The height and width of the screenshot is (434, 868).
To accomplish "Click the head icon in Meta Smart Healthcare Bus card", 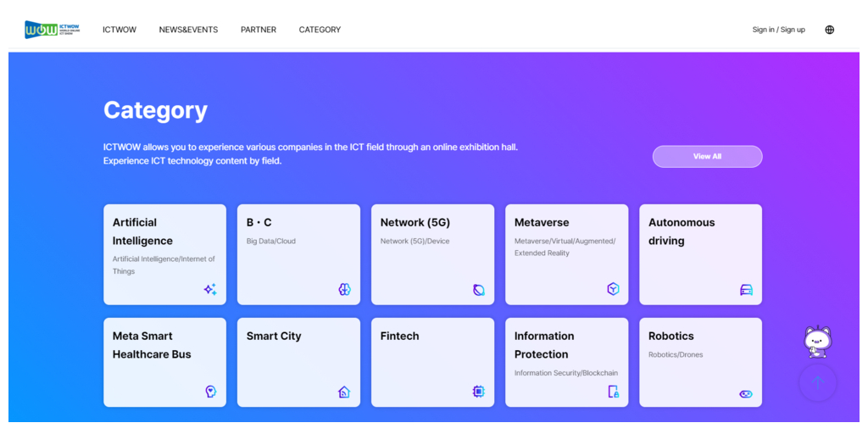I will pos(211,392).
